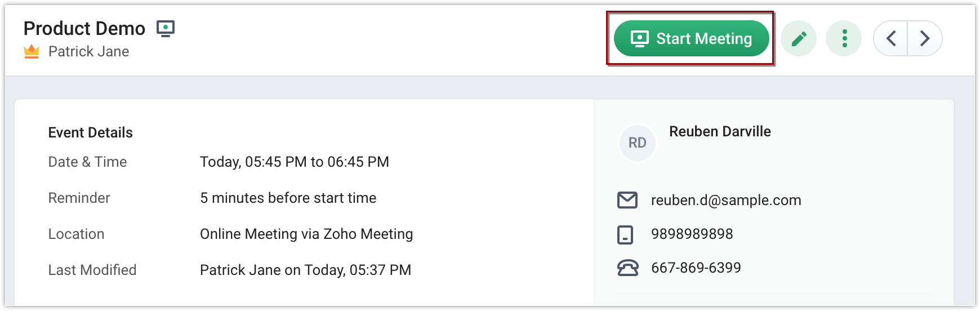Open the three-dot more options menu
980x311 pixels.
pos(844,38)
